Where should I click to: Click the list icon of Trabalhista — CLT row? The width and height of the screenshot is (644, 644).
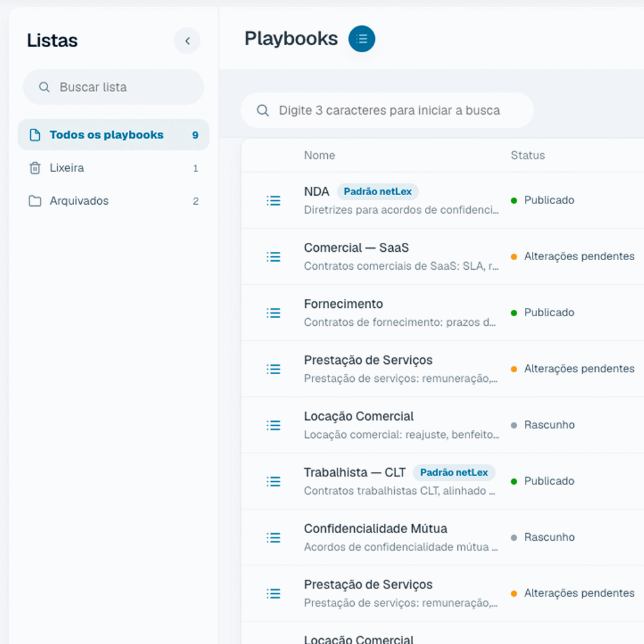pyautogui.click(x=274, y=481)
